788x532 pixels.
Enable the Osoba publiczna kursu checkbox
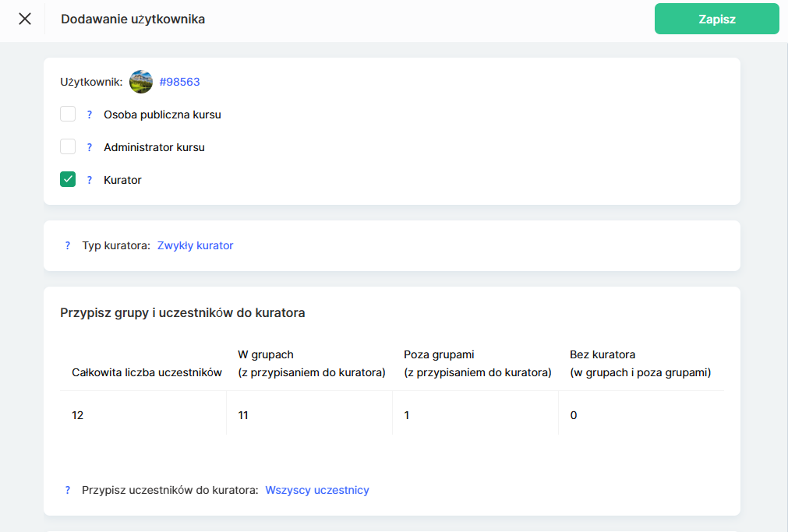pos(68,115)
